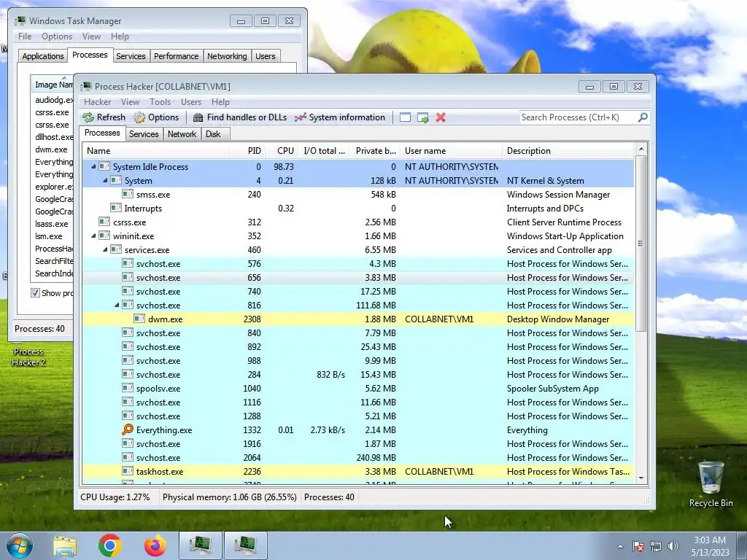747x560 pixels.
Task: Open Firefox from the taskbar
Action: click(x=155, y=545)
